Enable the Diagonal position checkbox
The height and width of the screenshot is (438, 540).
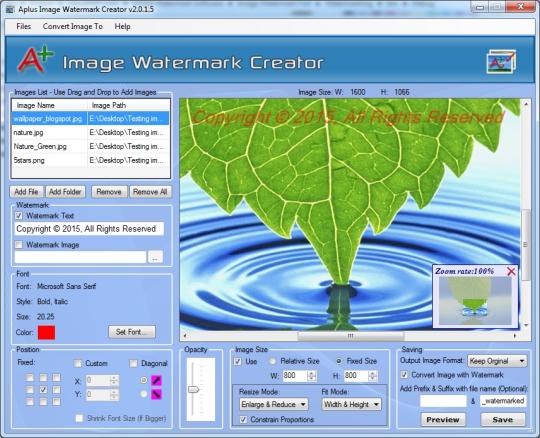tap(133, 363)
